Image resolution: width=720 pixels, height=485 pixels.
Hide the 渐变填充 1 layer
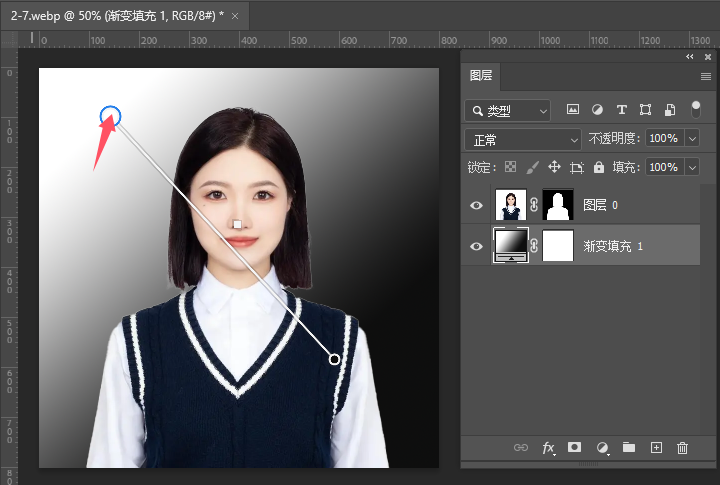click(476, 246)
